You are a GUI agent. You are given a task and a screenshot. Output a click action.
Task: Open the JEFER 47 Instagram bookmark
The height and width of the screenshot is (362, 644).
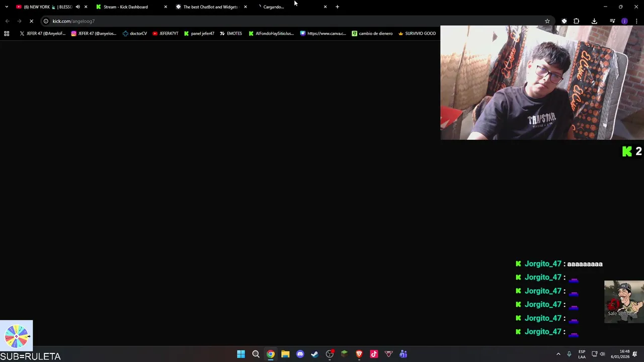pos(94,34)
